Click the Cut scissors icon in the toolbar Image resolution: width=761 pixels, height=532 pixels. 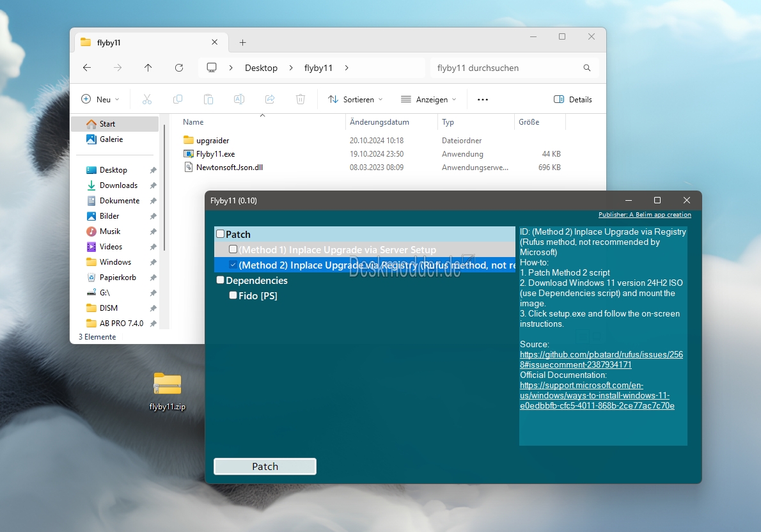(147, 100)
